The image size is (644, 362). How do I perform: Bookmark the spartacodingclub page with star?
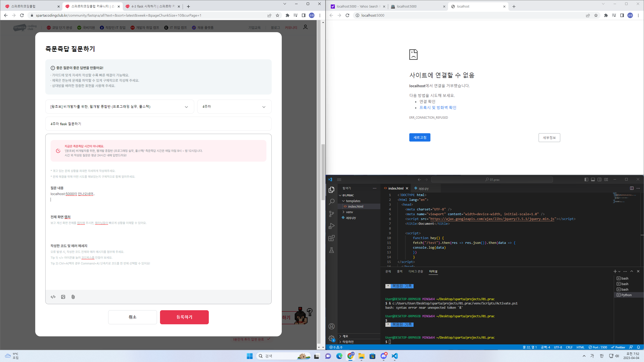click(277, 15)
